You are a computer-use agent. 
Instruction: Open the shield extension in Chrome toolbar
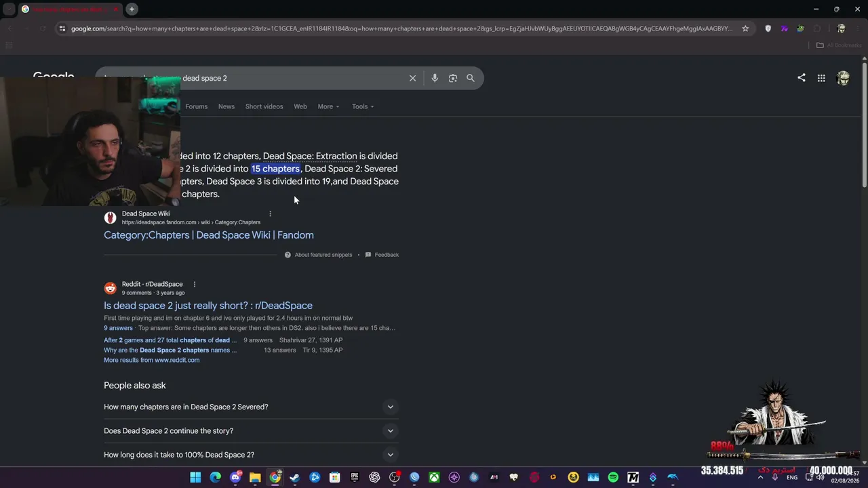click(x=768, y=28)
